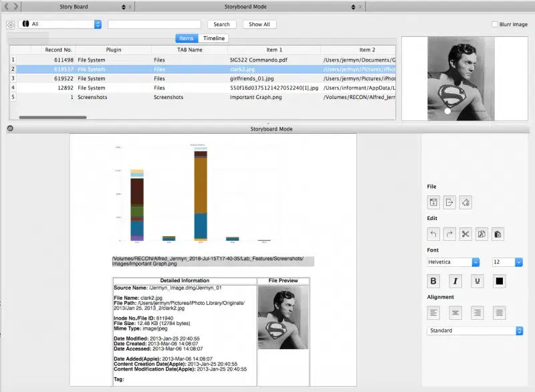The image size is (535, 392).
Task: Click the Copy icon under Edit
Action: pos(482,233)
